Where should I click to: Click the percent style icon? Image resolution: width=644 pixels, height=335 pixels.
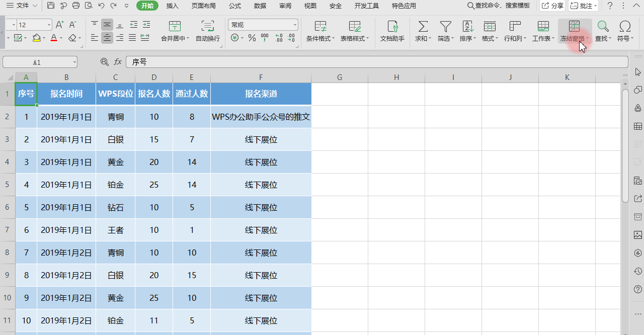(x=252, y=38)
